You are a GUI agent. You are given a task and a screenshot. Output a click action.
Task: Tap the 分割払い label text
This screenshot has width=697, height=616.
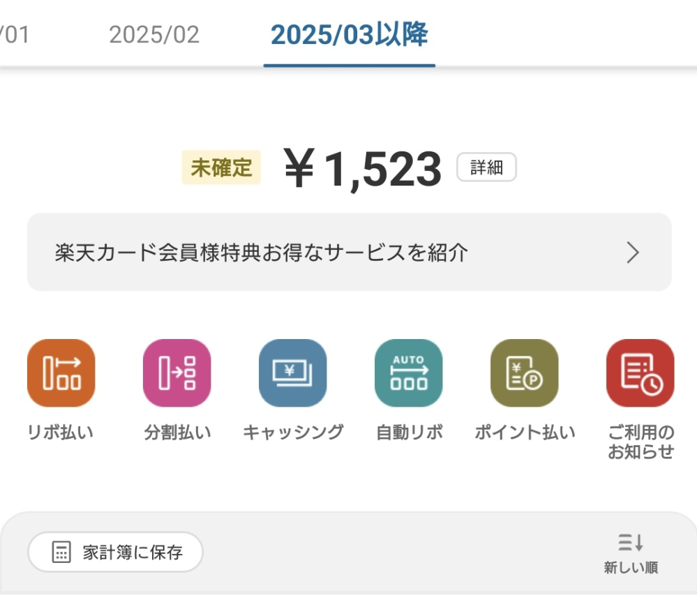177,432
